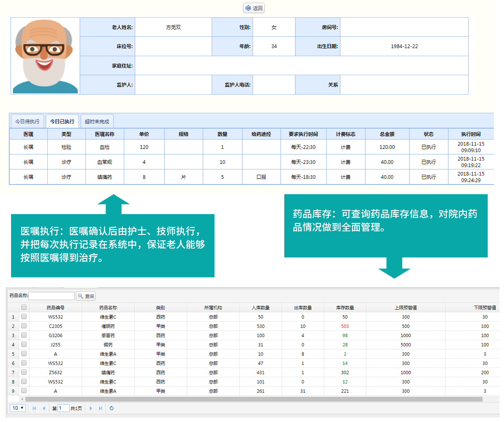Open the 超时未完成 tab

coord(97,121)
